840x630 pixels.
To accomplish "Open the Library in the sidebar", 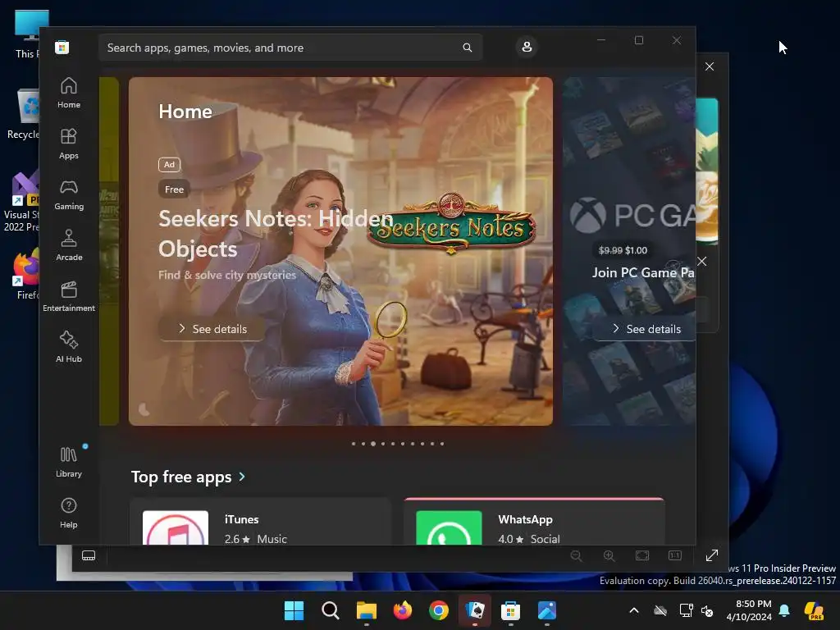I will 69,462.
